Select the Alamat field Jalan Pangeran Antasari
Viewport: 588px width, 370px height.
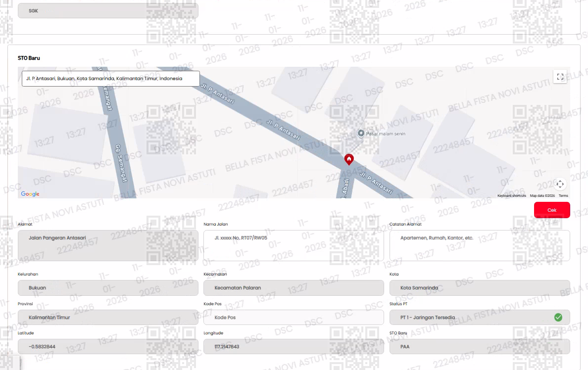coord(108,245)
